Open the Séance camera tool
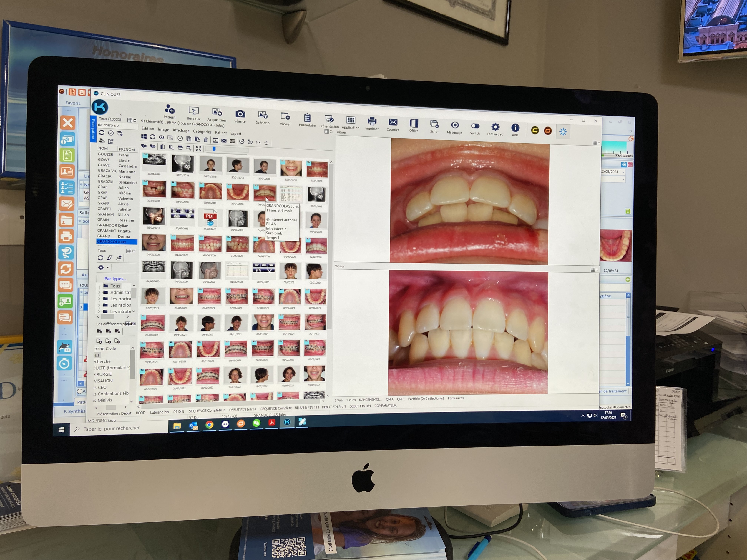The image size is (747, 560). pos(240,114)
